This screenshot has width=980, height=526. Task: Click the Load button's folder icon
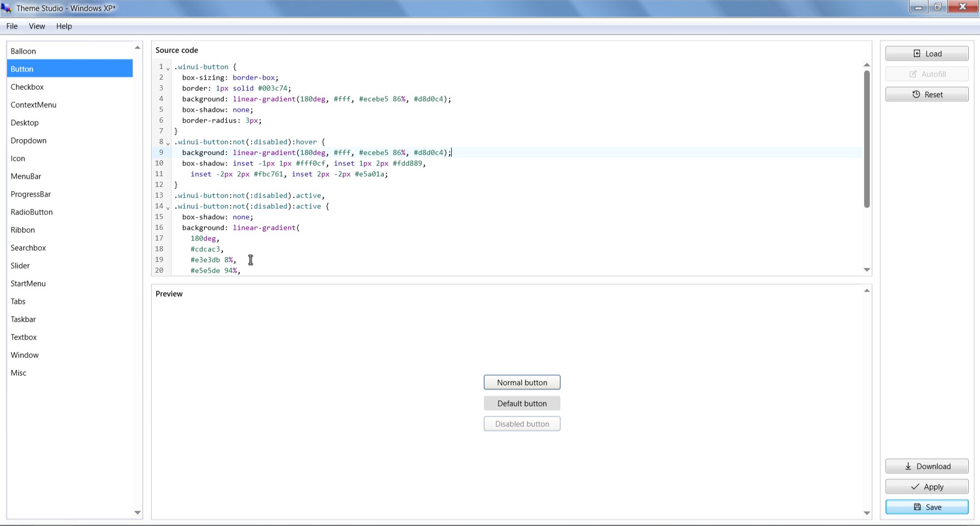coord(917,53)
